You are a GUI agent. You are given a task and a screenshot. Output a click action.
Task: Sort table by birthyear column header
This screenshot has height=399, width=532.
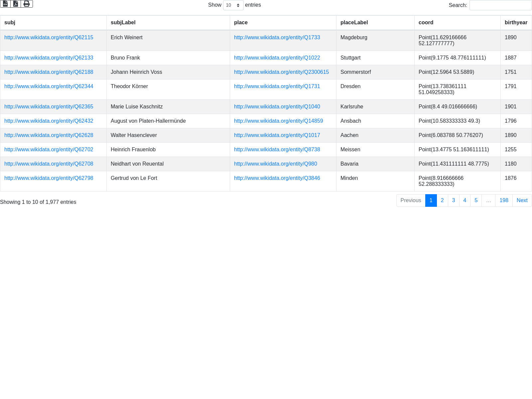[516, 23]
